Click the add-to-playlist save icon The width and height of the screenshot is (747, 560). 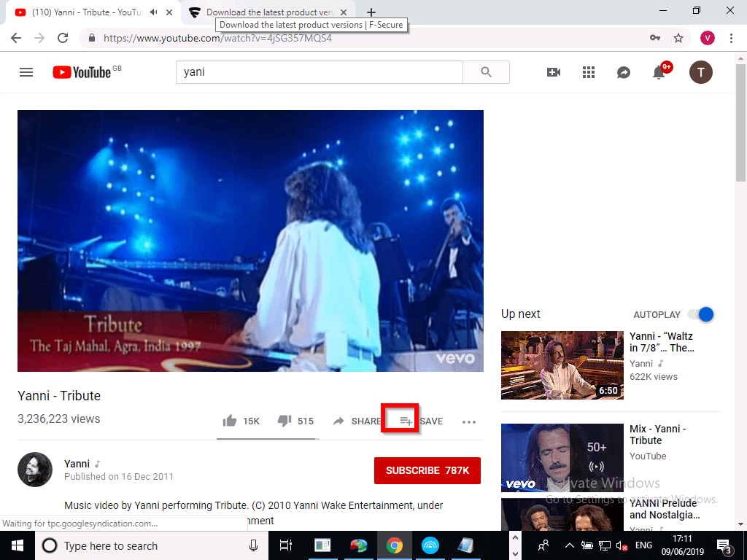(x=406, y=421)
